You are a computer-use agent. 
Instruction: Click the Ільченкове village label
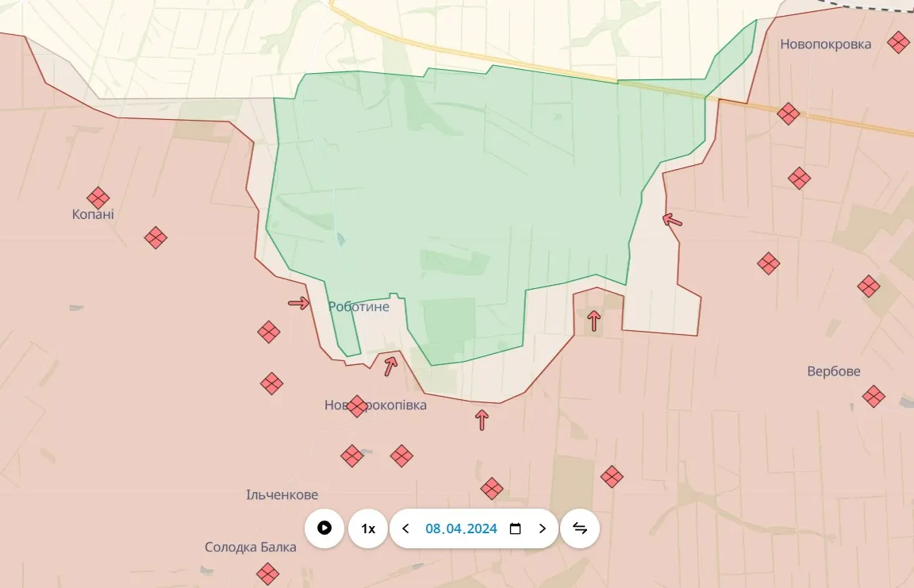click(282, 495)
